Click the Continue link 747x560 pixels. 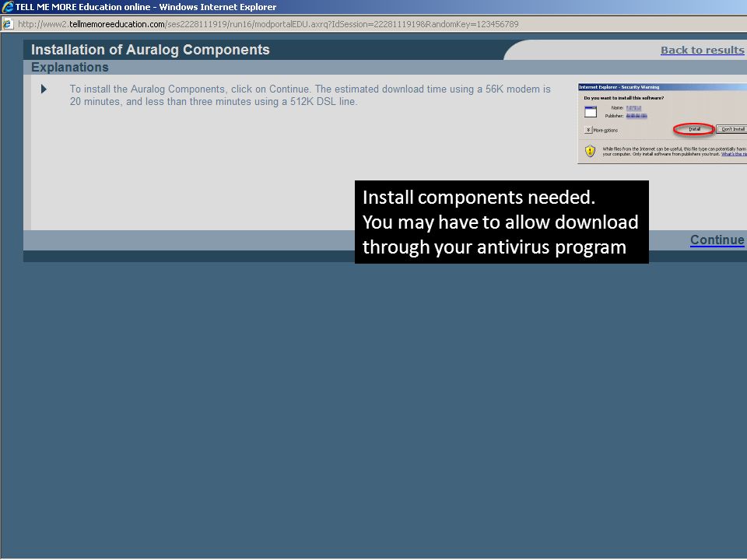(717, 240)
